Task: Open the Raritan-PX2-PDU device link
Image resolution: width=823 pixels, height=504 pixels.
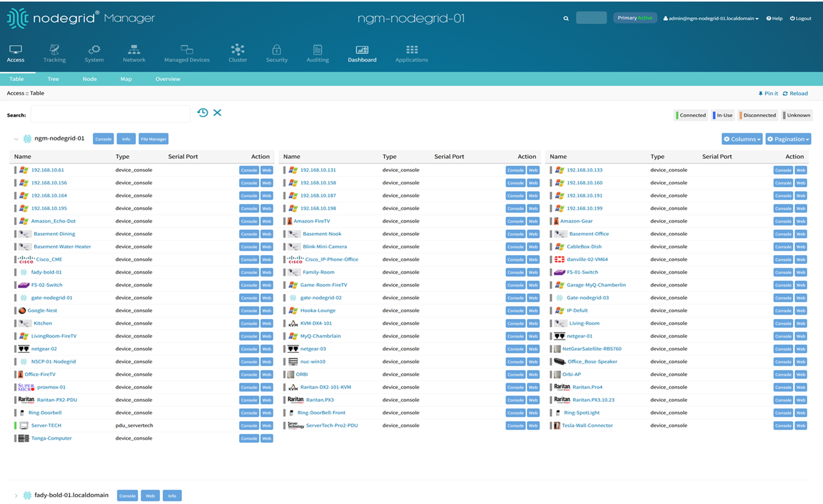Action: pos(56,400)
